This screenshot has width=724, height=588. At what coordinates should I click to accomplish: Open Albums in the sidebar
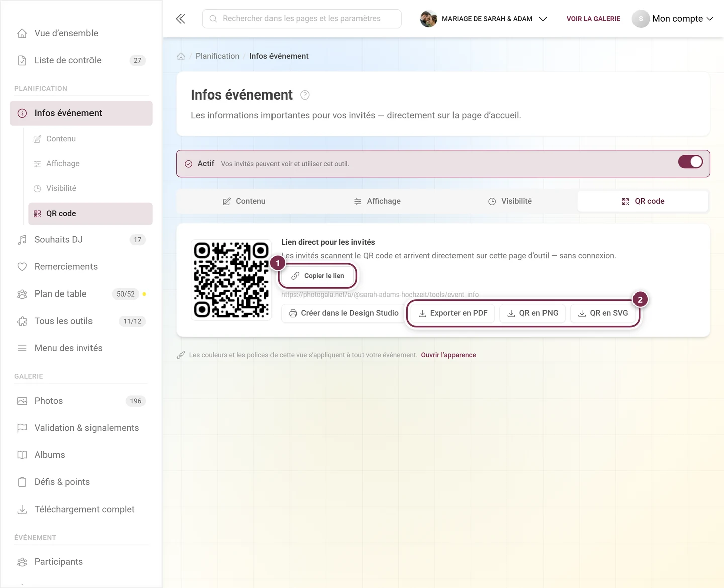click(81, 455)
